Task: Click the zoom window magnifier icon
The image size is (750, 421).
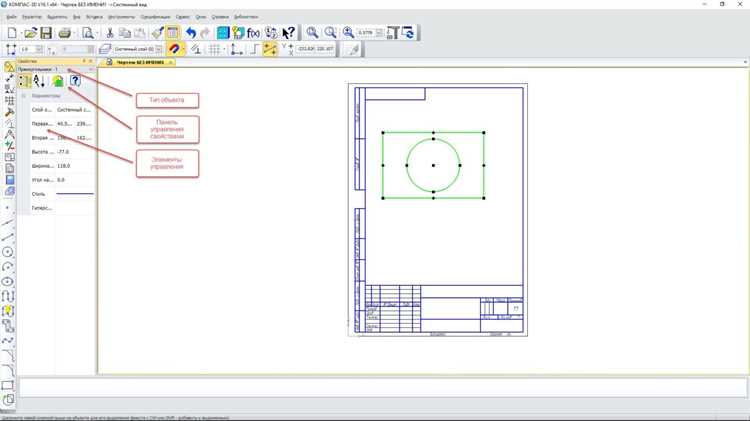Action: (312, 33)
